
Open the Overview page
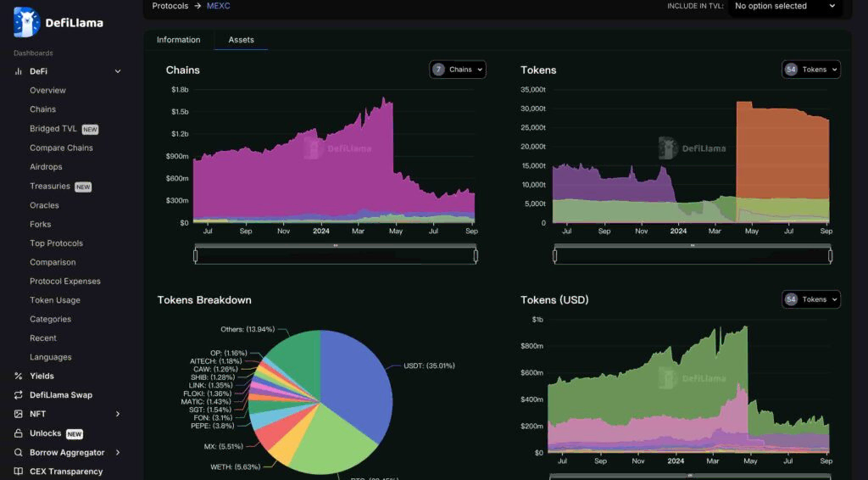(47, 90)
